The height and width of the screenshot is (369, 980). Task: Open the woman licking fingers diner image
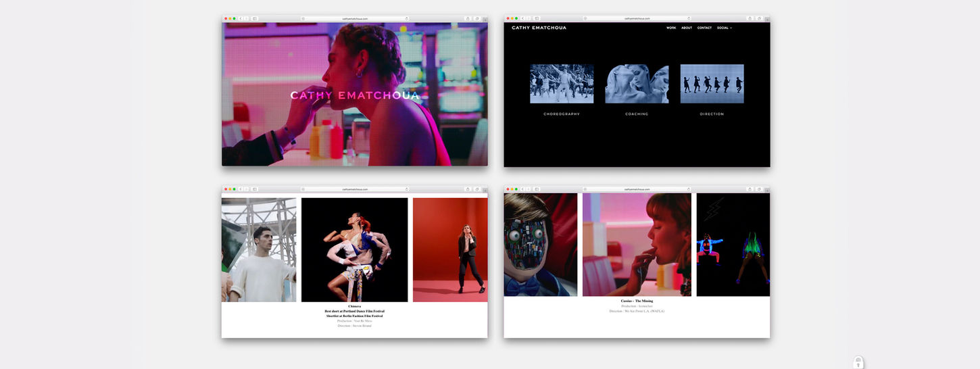point(637,245)
